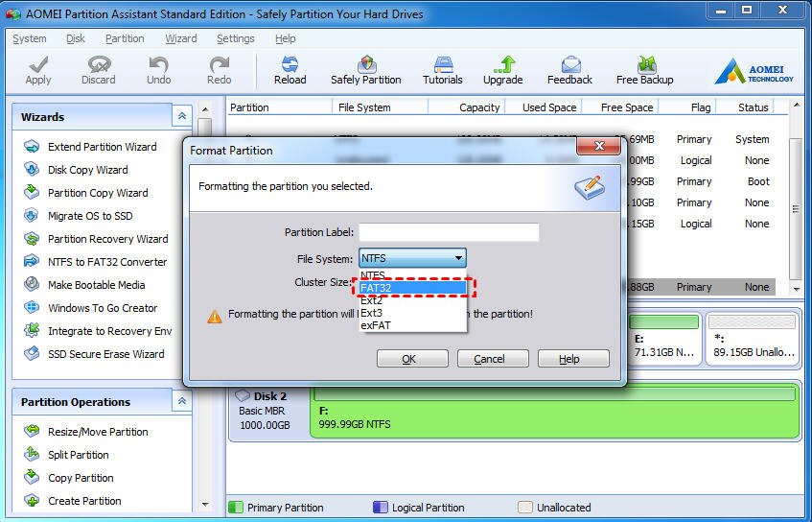Click the Undo arrow icon
This screenshot has height=522, width=812.
coord(158,70)
